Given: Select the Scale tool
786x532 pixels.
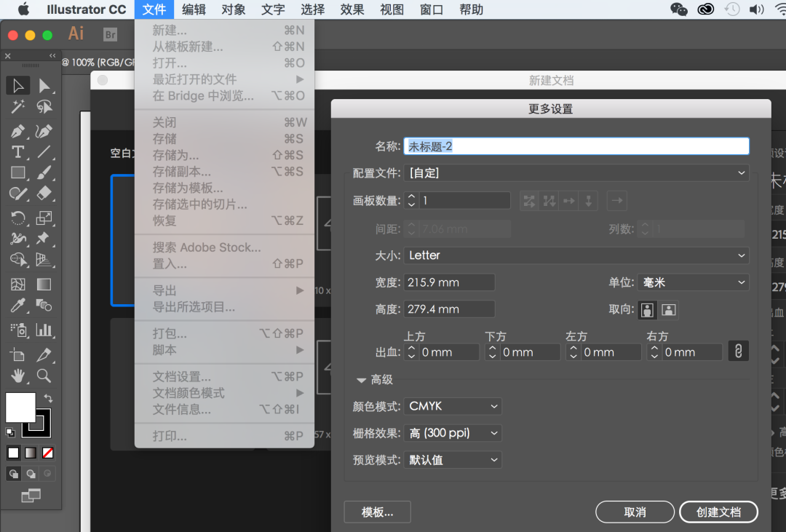Looking at the screenshot, I should (x=44, y=218).
